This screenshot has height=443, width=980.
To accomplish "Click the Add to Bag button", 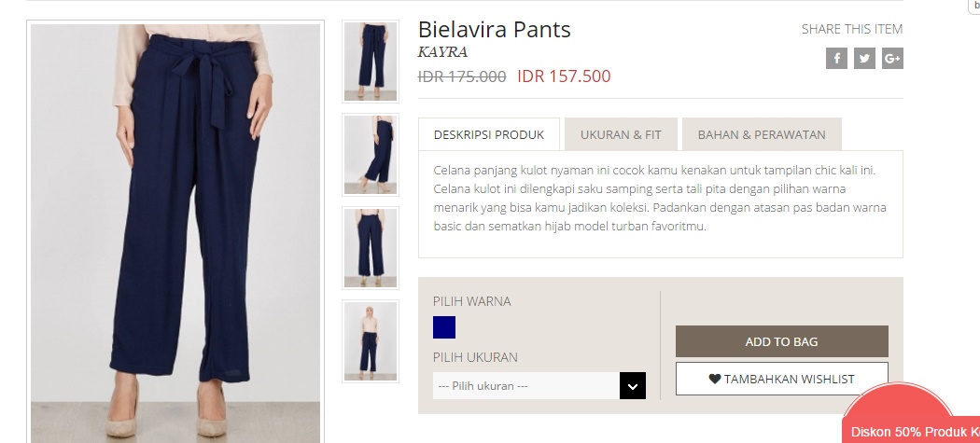I will (782, 341).
